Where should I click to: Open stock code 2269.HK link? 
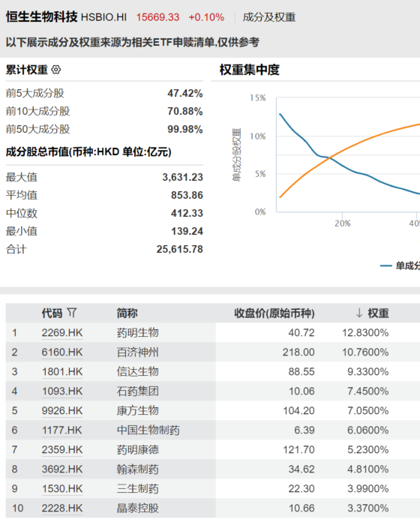click(62, 333)
